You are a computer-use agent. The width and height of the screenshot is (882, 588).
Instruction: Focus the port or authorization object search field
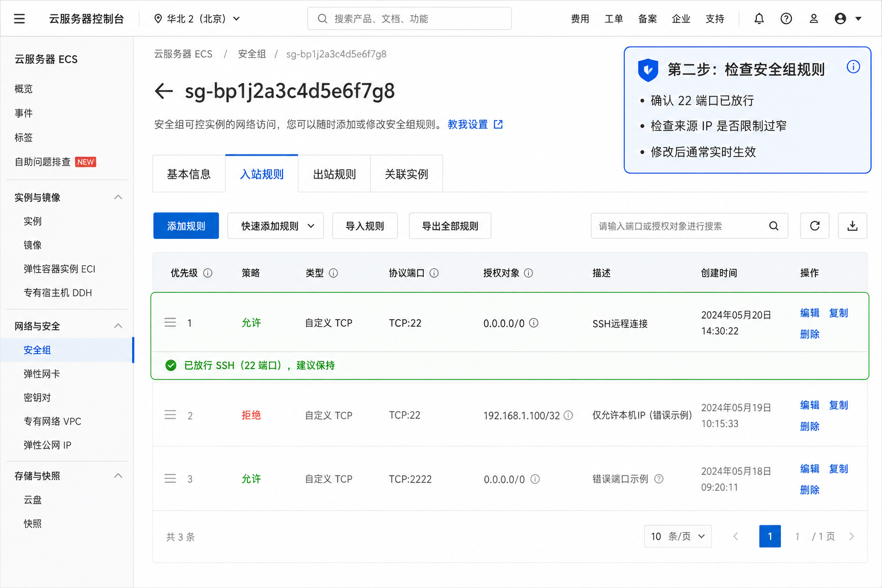coord(689,226)
